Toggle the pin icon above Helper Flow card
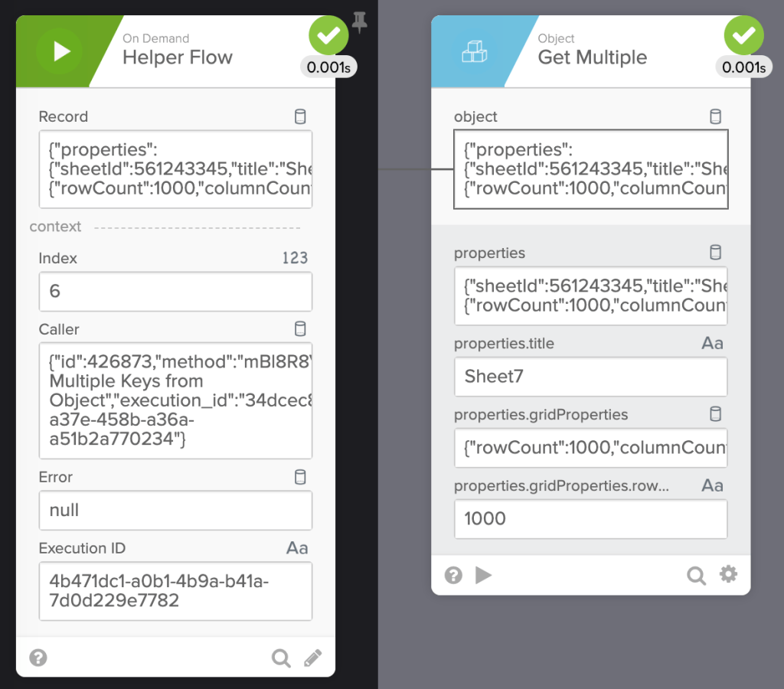Screen dimensions: 784x689 [x=360, y=23]
